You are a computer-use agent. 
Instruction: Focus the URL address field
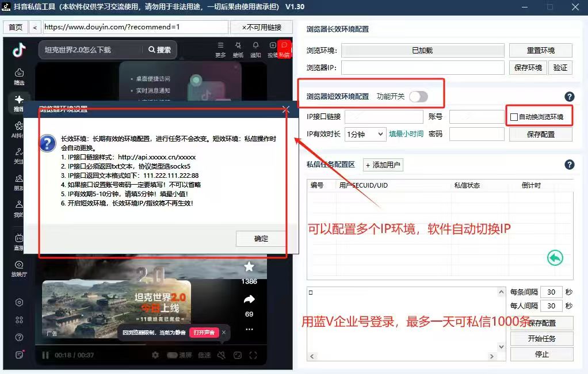click(135, 27)
